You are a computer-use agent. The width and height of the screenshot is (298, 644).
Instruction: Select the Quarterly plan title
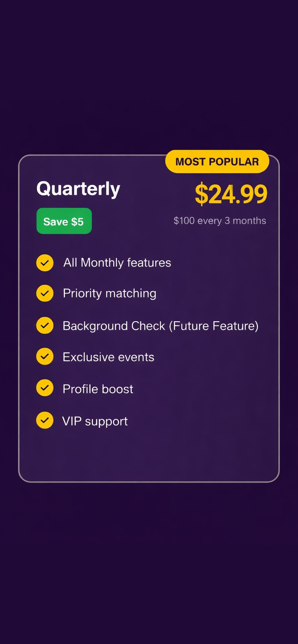(78, 189)
